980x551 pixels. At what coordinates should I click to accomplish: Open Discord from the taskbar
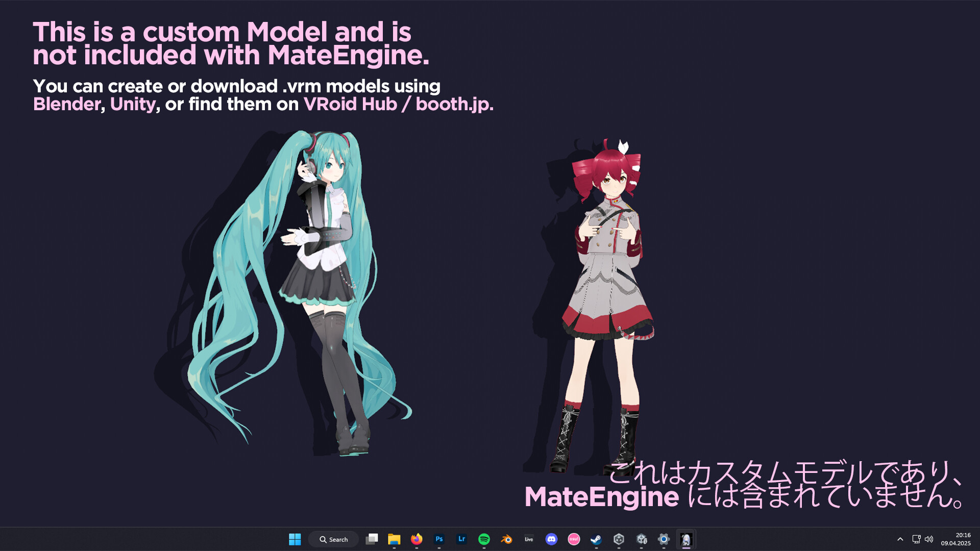click(x=551, y=539)
